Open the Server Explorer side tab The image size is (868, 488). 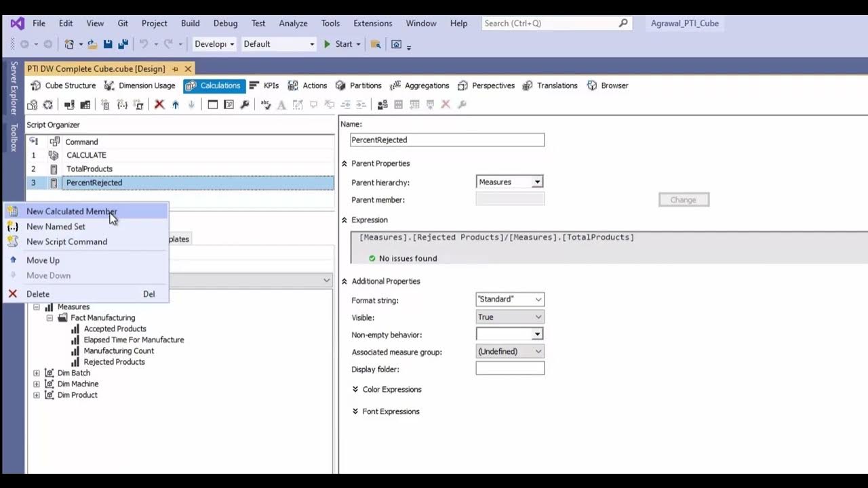(x=14, y=88)
